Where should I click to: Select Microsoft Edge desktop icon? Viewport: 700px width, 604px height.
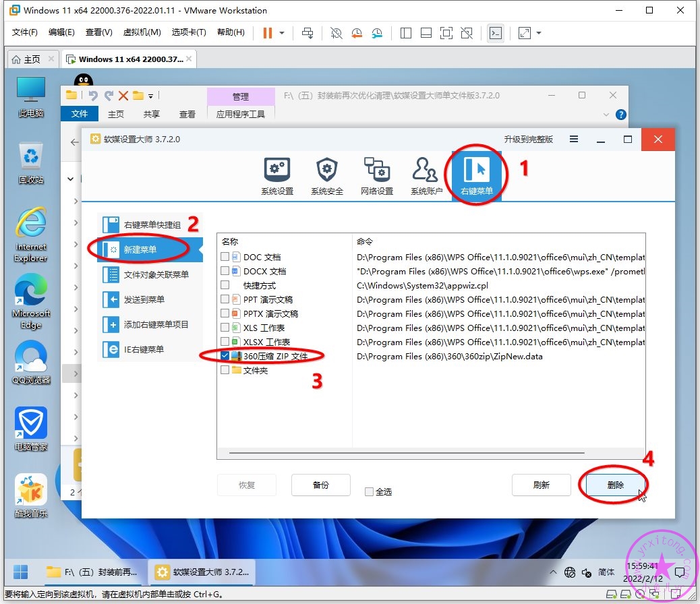pyautogui.click(x=31, y=301)
